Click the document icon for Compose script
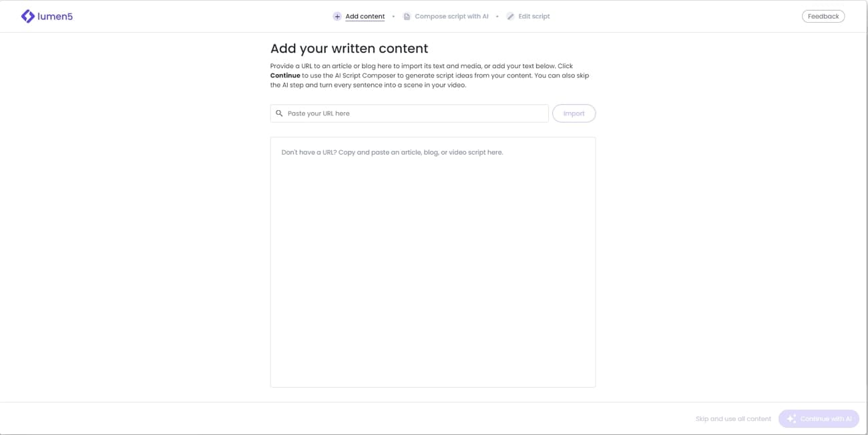 point(407,17)
